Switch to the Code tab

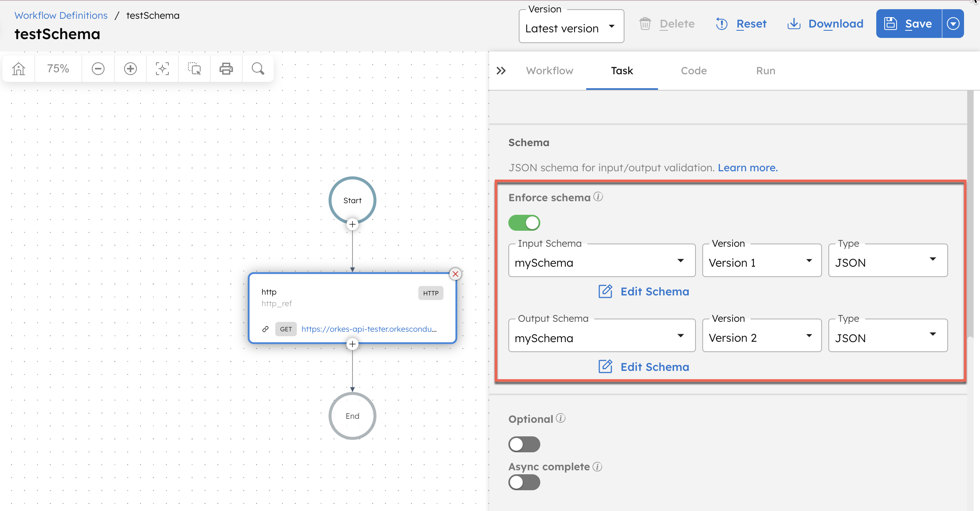tap(694, 71)
